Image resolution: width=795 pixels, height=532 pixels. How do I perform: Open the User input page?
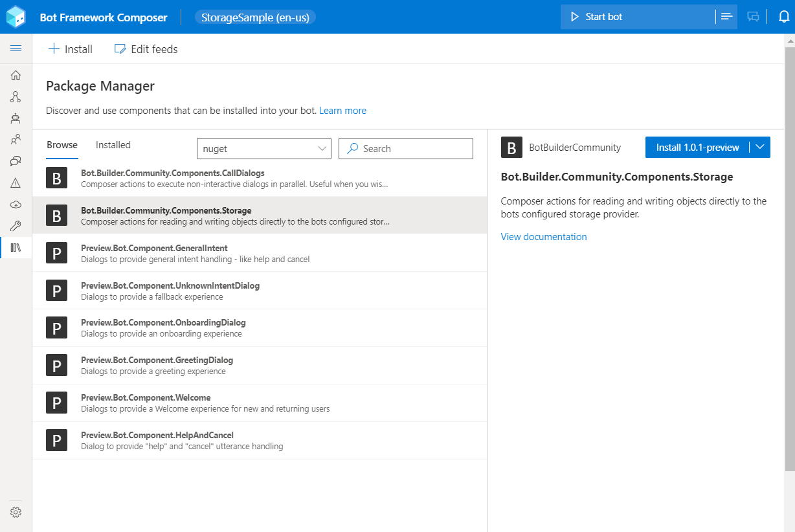[16, 139]
